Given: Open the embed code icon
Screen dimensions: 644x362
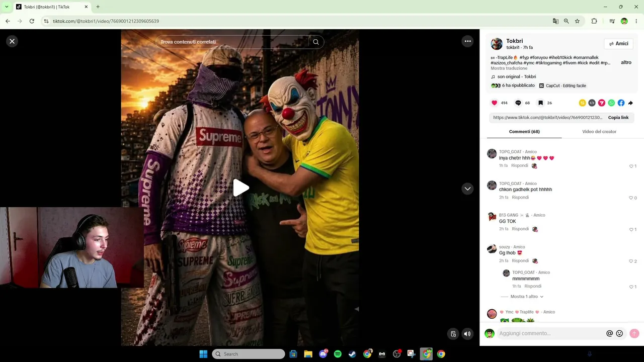Looking at the screenshot, I should [592, 103].
